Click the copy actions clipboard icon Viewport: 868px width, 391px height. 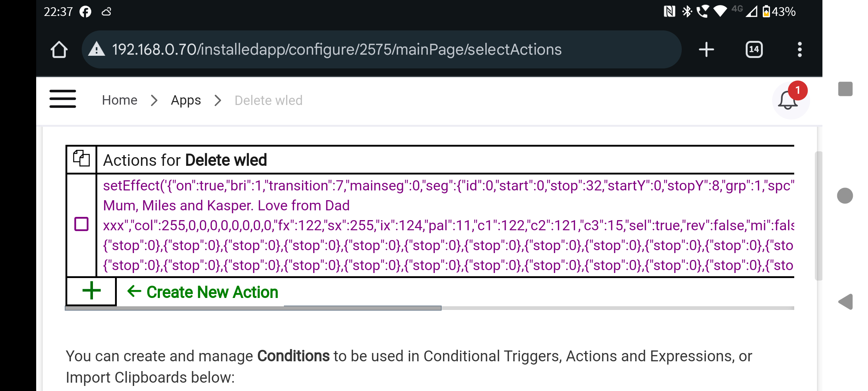click(81, 159)
